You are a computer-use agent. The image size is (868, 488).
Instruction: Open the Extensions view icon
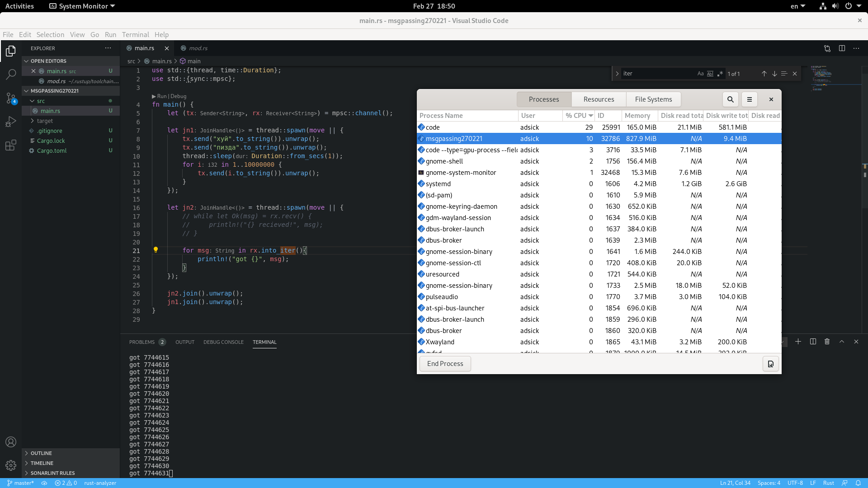11,145
